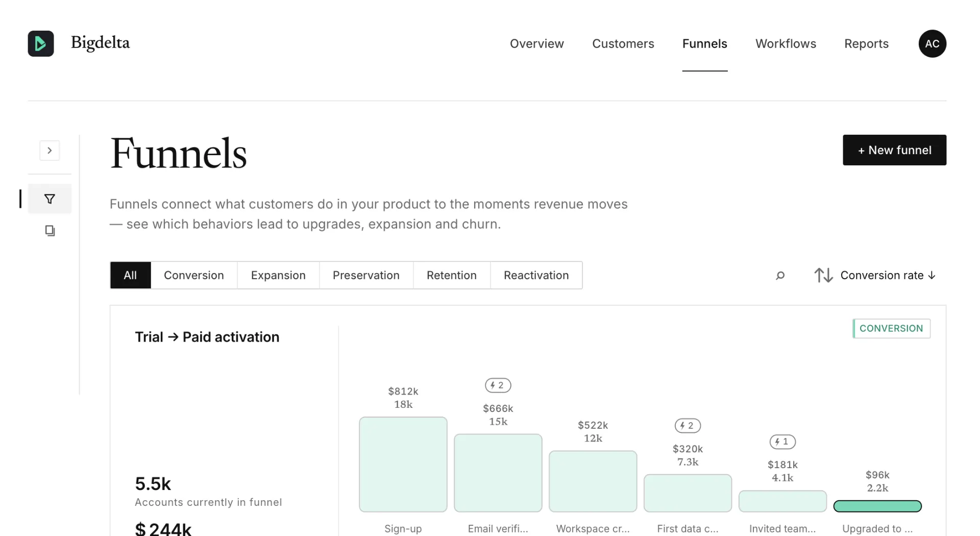Create a funnel with + New funnel

(894, 150)
